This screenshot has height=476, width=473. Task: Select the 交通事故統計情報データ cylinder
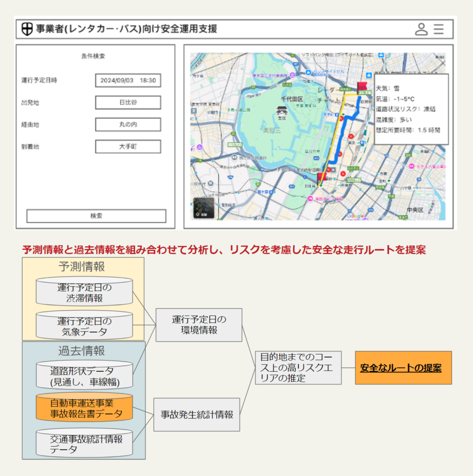[85, 443]
